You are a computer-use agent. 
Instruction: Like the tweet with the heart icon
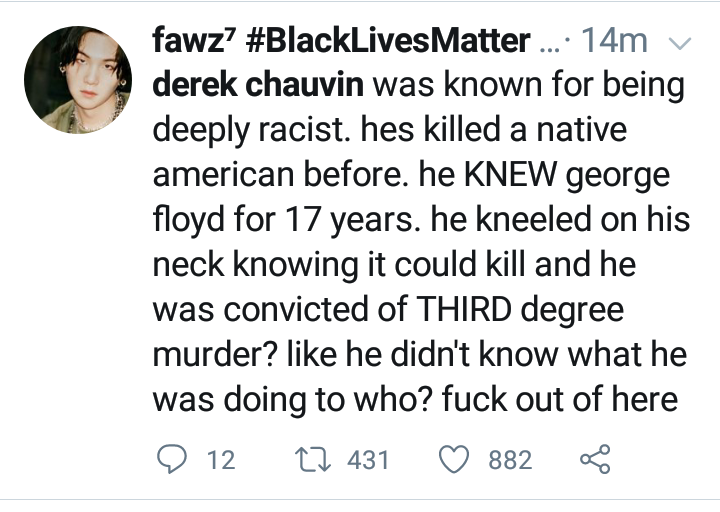point(456,459)
